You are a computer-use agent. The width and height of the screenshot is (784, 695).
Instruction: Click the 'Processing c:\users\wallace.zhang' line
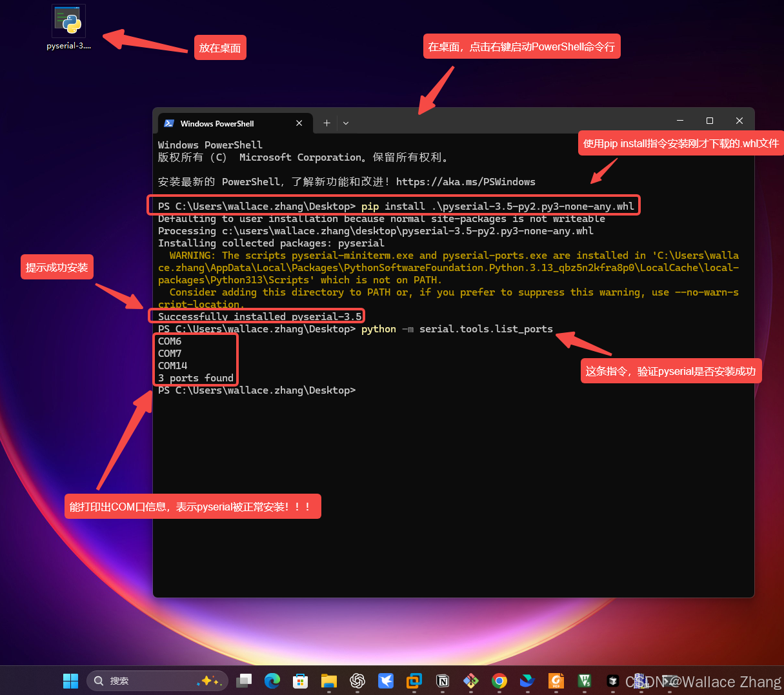376,231
